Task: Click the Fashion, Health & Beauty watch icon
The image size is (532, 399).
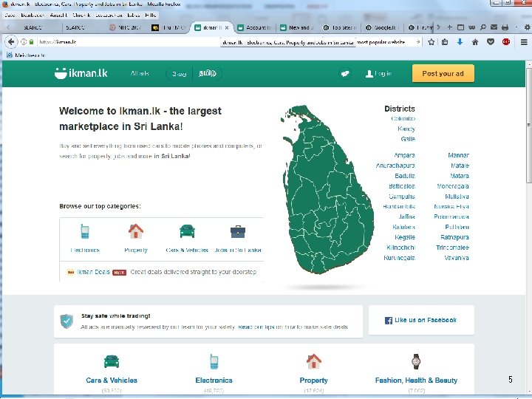Action: click(416, 361)
